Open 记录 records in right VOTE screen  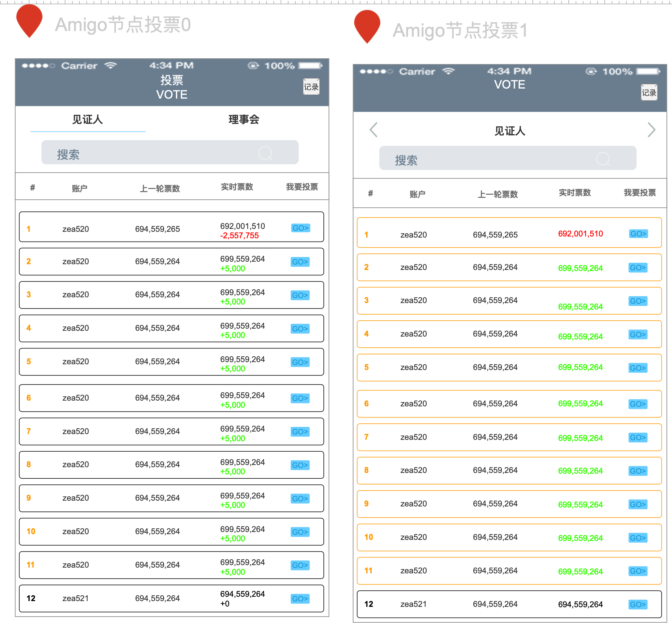click(x=649, y=93)
